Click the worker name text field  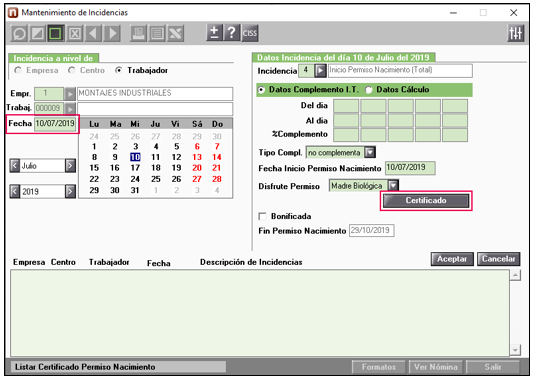click(x=155, y=109)
